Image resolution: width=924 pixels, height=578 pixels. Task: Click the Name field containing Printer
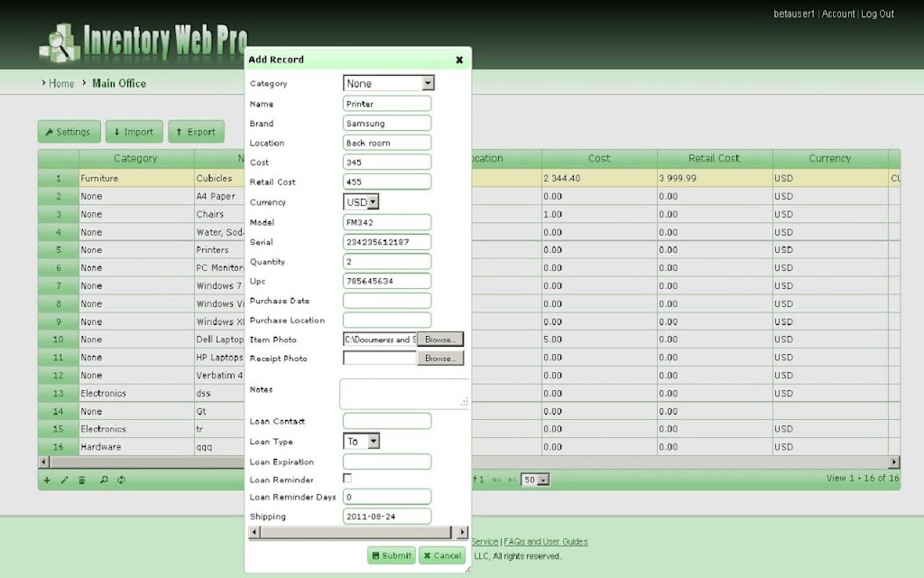click(x=387, y=104)
